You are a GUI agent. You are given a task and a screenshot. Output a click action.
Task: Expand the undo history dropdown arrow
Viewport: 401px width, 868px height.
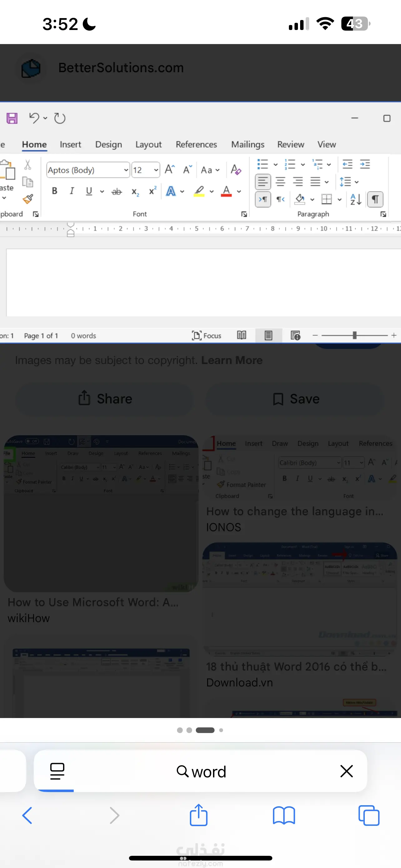coord(45,118)
